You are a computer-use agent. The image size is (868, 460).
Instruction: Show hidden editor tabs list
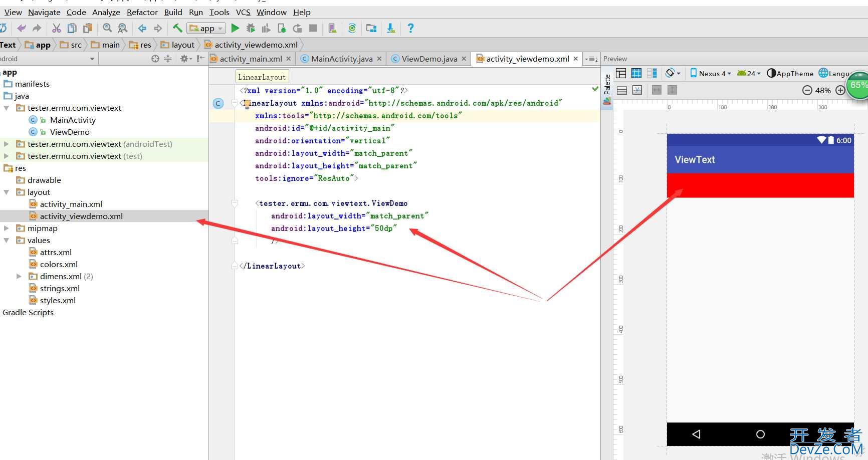[591, 59]
